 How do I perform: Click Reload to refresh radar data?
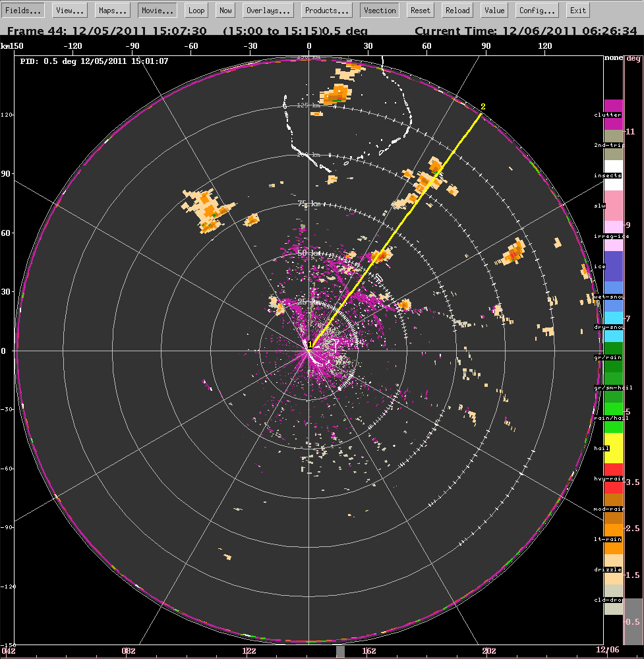pos(457,11)
